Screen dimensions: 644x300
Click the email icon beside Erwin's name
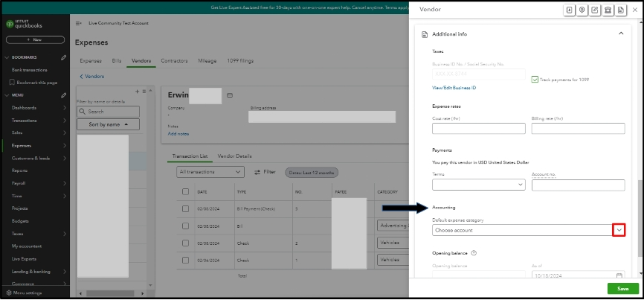[x=230, y=95]
